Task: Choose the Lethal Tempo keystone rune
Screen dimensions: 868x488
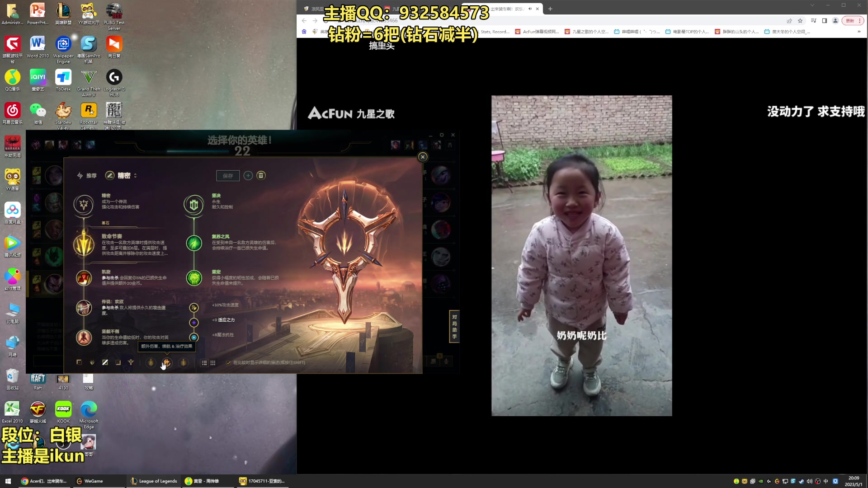Action: [x=84, y=244]
